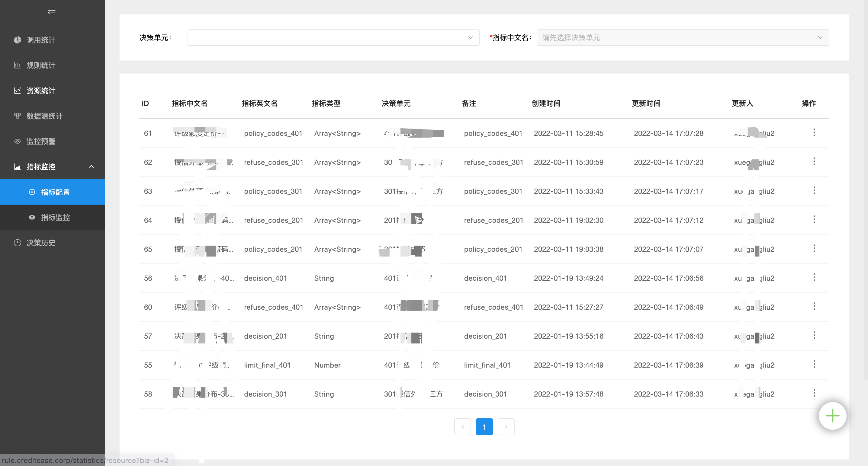Click creation time 2022-01-19 13:55:16
The image size is (868, 466).
coord(568,336)
